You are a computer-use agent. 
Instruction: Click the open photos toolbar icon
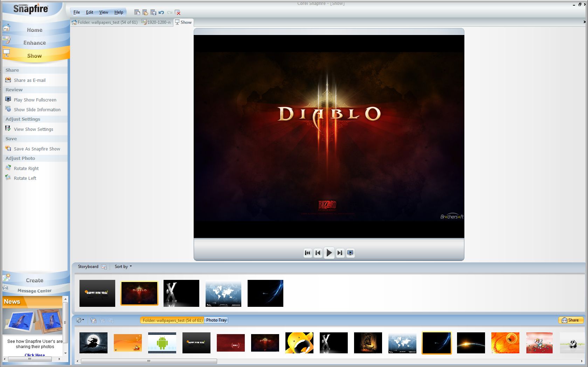[x=145, y=12]
